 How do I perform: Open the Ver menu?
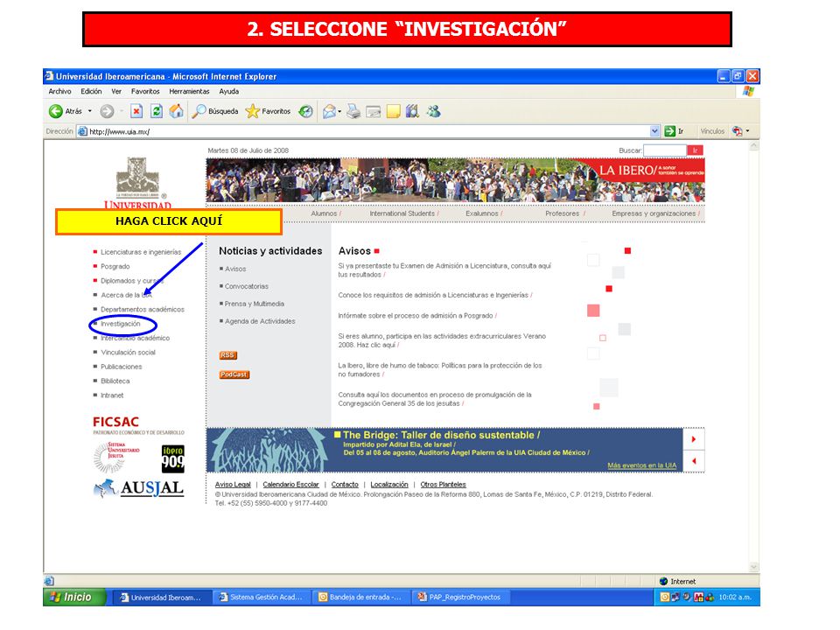click(x=116, y=92)
